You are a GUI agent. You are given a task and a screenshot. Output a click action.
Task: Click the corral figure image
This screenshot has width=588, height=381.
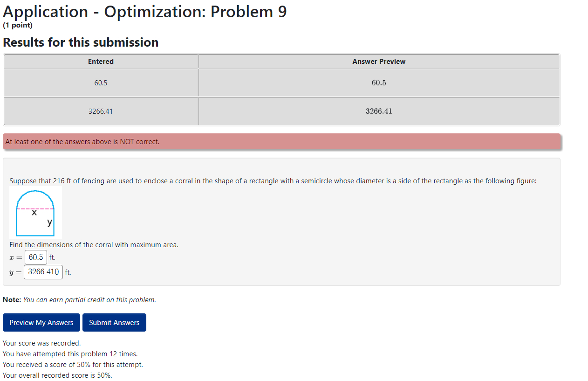pyautogui.click(x=35, y=213)
